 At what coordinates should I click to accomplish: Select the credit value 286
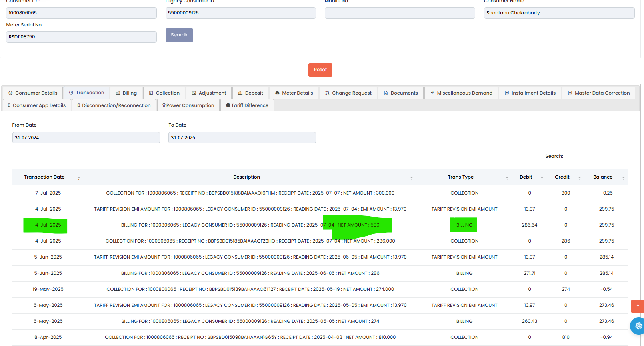point(566,241)
